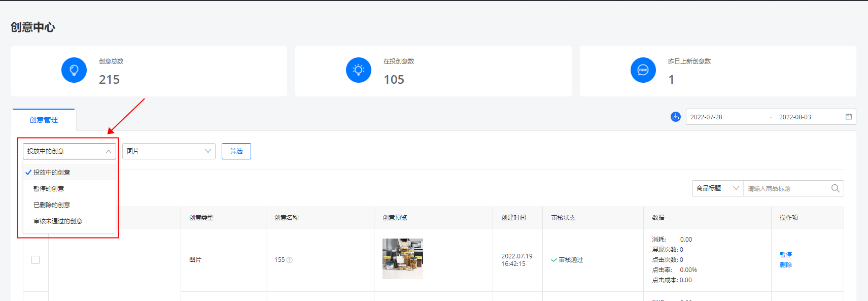Click the 暂停 link in 操作项
The image size is (868, 301).
click(x=786, y=255)
